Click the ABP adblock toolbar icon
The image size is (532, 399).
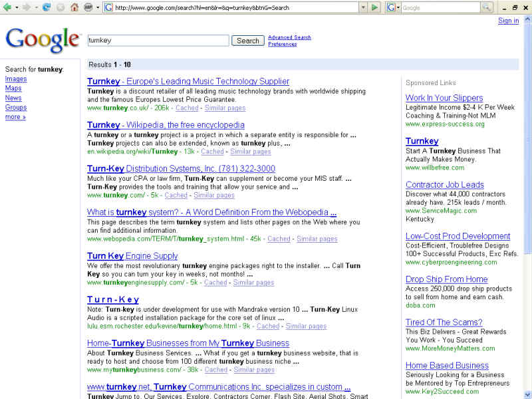coord(88,7)
